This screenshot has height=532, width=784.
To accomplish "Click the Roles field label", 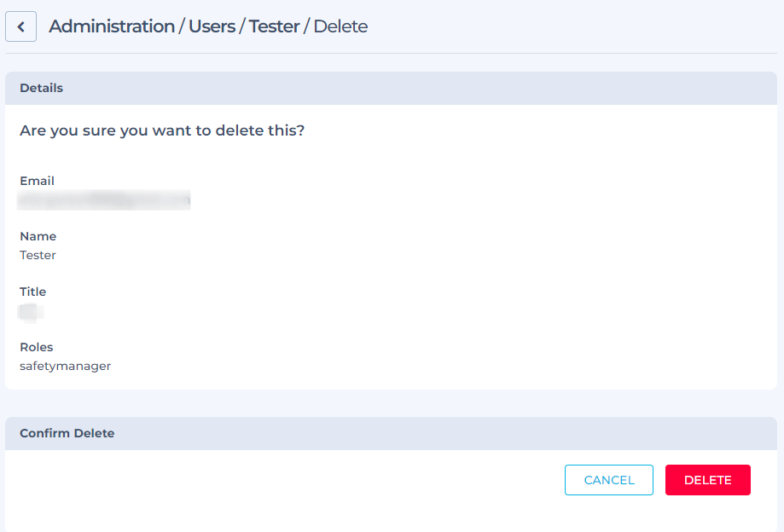I will 36,347.
